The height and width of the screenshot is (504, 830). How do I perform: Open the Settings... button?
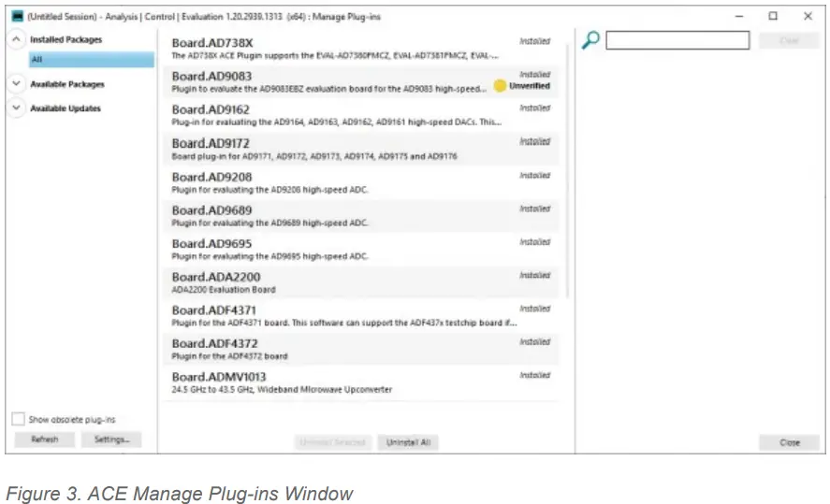[x=111, y=439]
